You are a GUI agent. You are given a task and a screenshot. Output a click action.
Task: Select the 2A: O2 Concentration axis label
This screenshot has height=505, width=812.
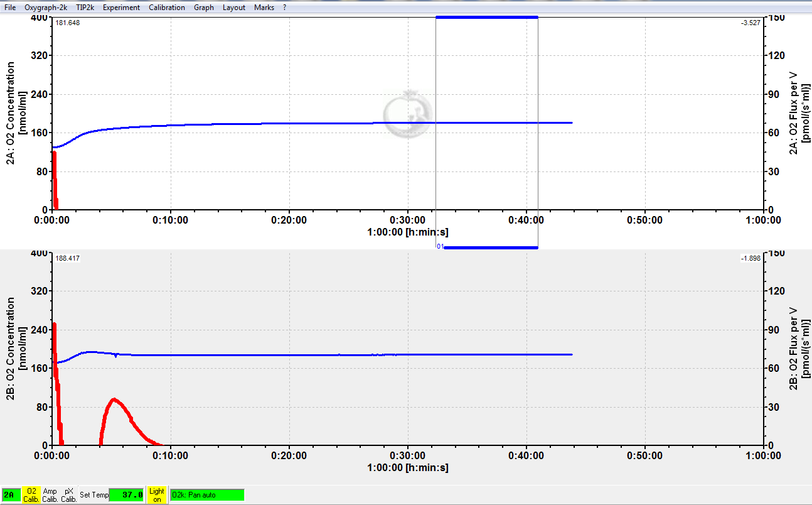point(17,113)
